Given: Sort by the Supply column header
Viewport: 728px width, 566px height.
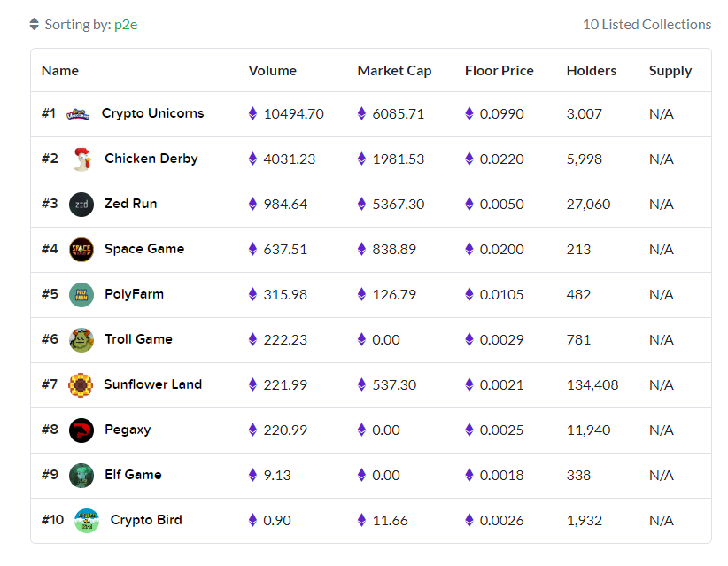Looking at the screenshot, I should tap(670, 71).
